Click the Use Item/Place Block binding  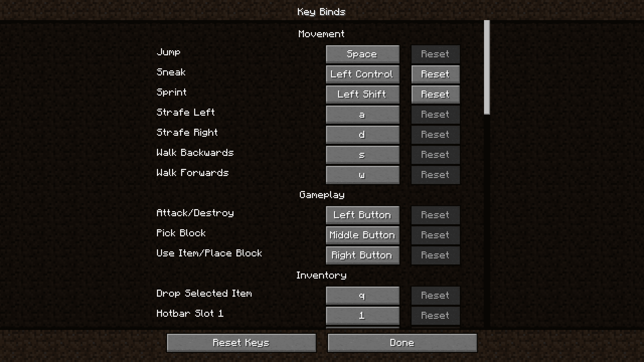coord(362,255)
